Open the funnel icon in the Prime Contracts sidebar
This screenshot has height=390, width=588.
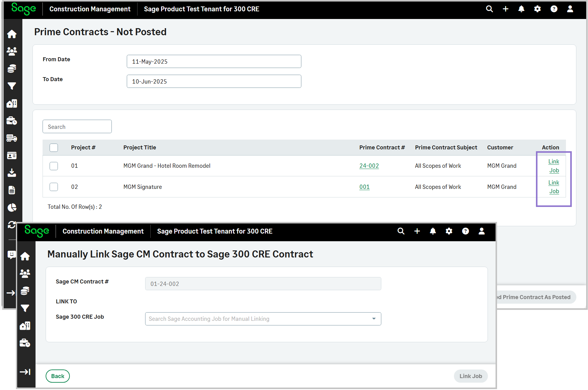[12, 86]
